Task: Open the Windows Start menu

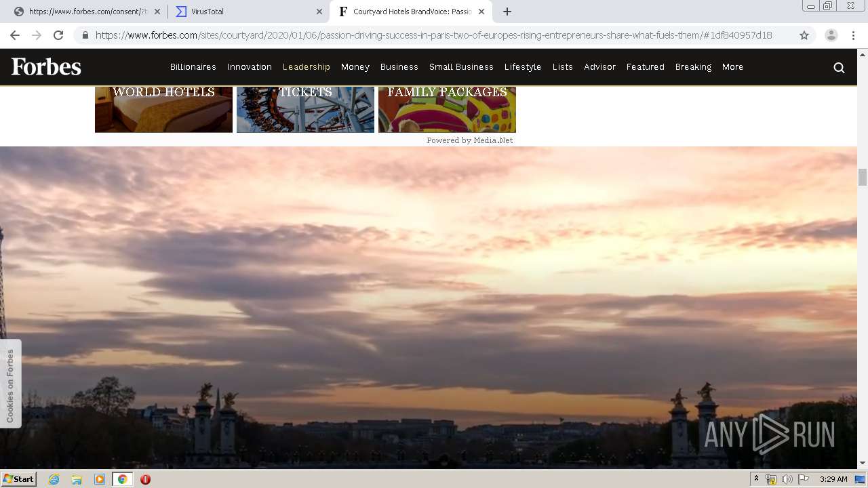Action: pyautogui.click(x=18, y=479)
